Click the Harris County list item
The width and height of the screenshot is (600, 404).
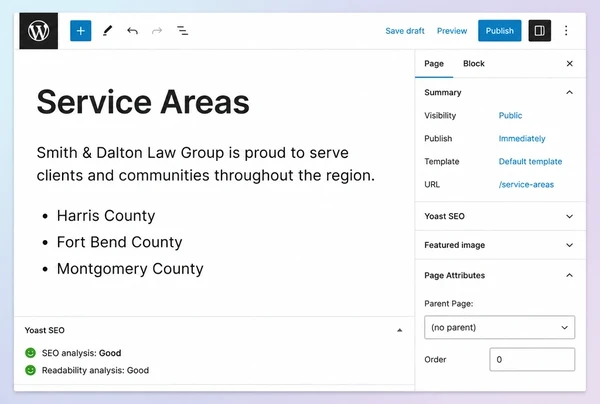(x=106, y=215)
